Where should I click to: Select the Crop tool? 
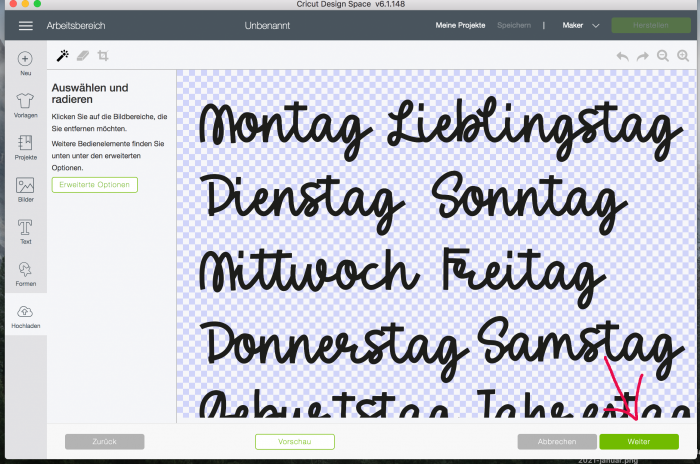point(103,57)
